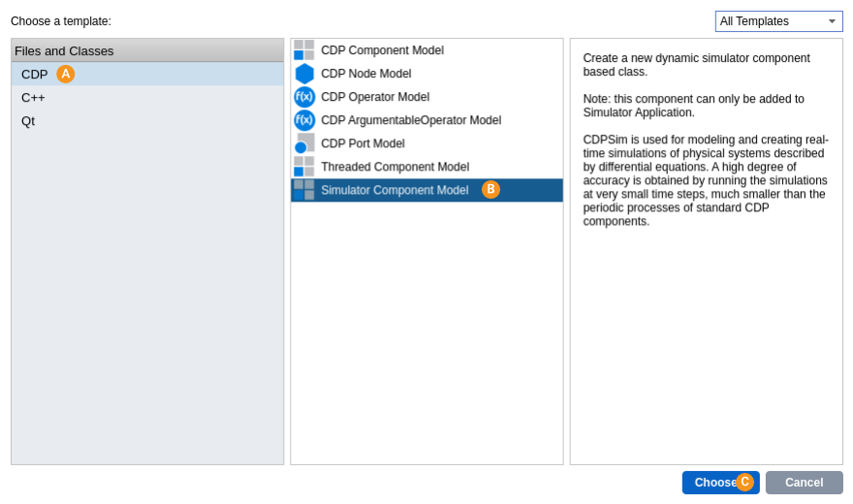Pick the CDP Operator Model template label
Viewport: 853px width, 504px height.
375,97
